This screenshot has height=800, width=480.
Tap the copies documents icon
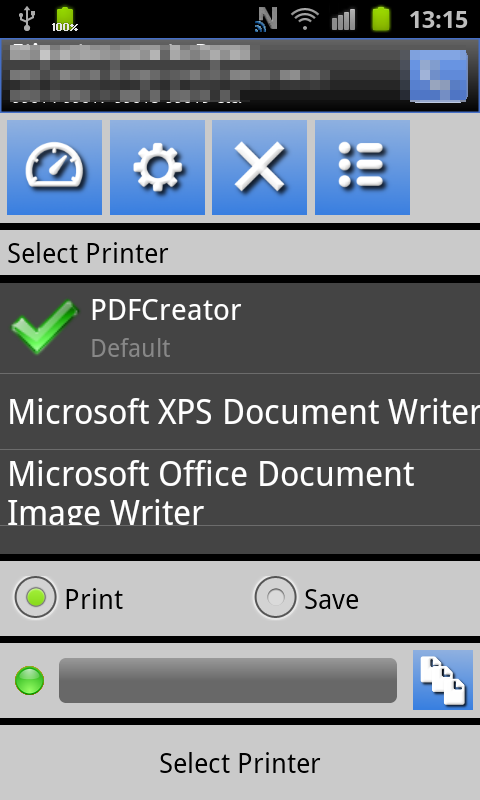[x=443, y=680]
